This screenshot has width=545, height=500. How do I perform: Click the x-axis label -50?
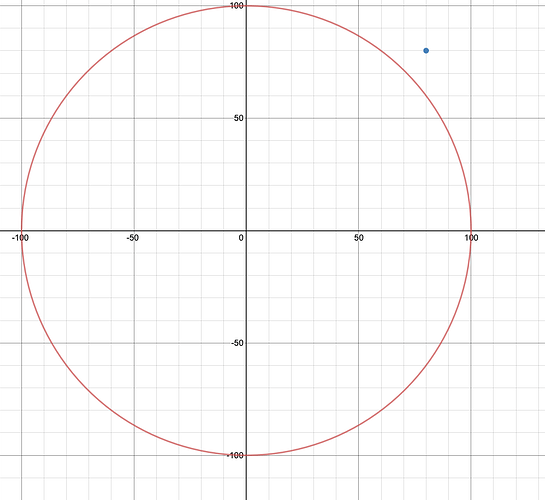[x=132, y=238]
